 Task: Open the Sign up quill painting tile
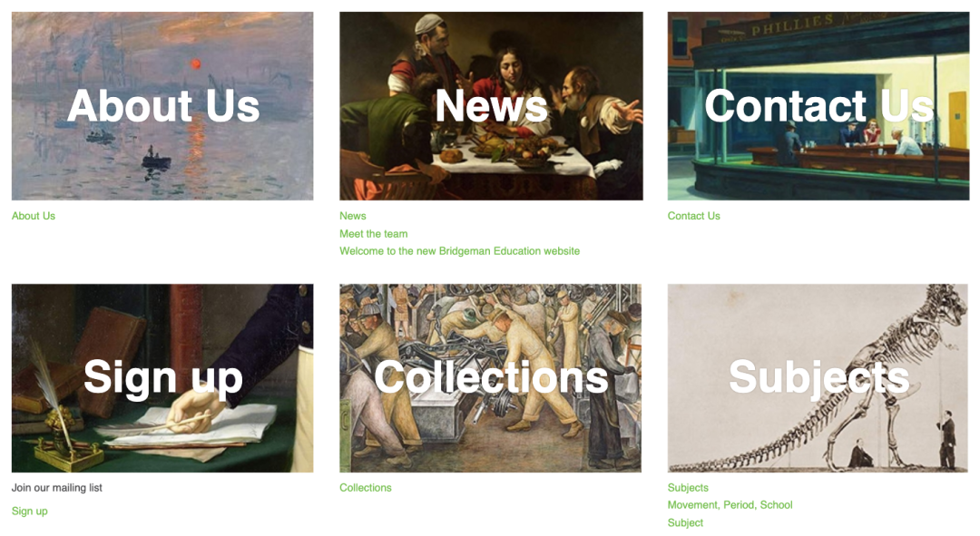162,378
